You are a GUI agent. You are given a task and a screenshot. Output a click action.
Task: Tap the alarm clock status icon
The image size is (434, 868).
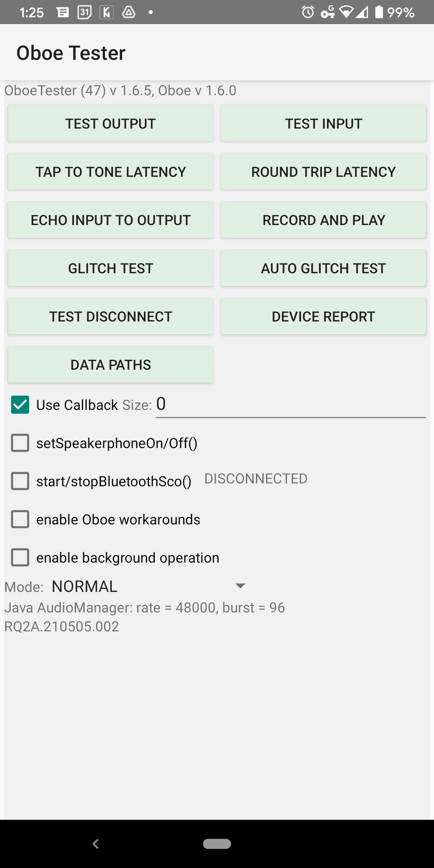pos(308,12)
